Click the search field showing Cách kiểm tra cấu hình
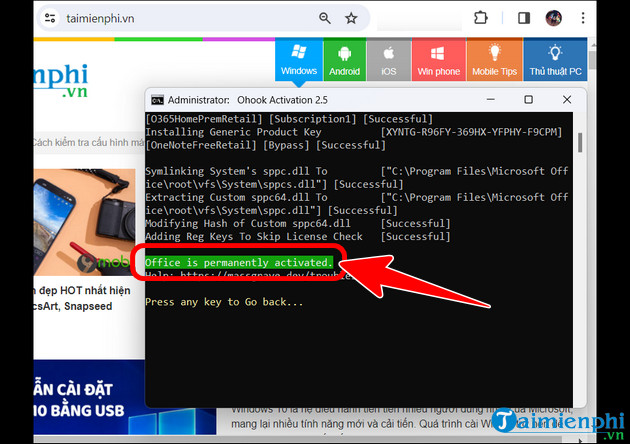The width and height of the screenshot is (630, 444). tap(89, 142)
